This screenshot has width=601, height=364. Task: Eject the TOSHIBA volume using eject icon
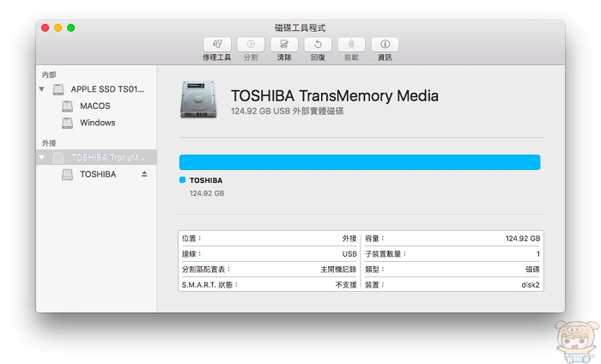(144, 174)
